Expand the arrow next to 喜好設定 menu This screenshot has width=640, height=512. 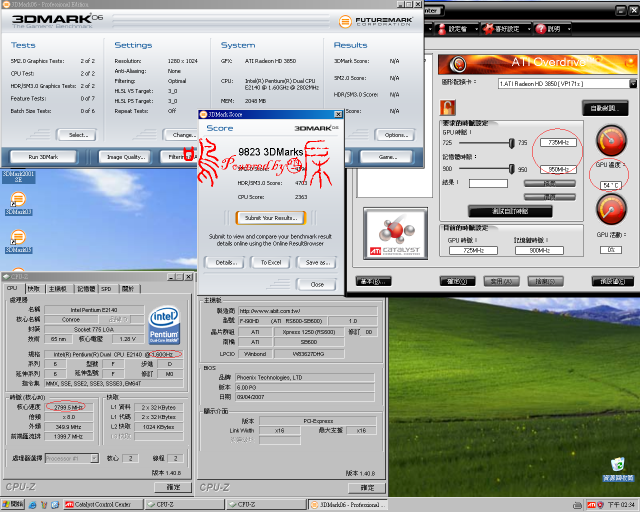pyautogui.click(x=529, y=29)
